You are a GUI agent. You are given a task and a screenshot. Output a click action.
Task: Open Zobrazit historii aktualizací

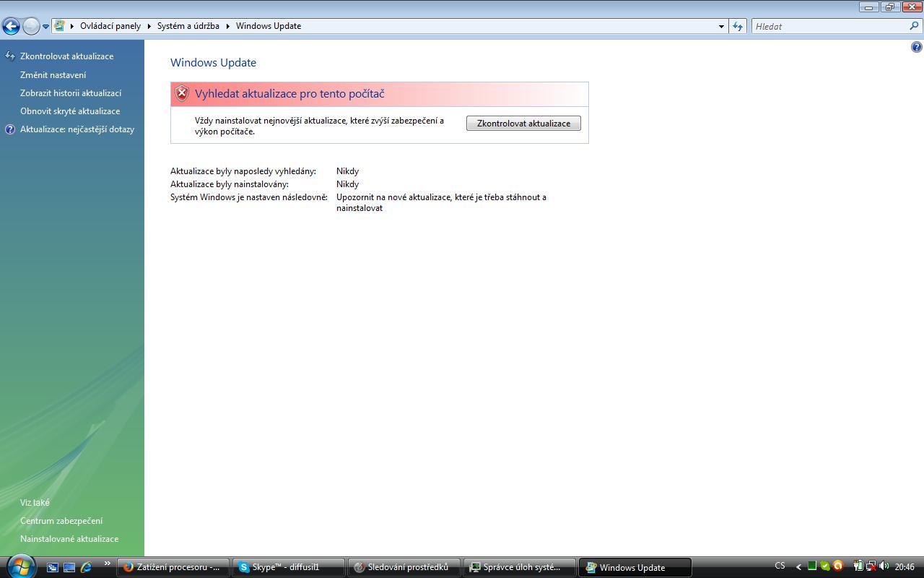click(71, 93)
